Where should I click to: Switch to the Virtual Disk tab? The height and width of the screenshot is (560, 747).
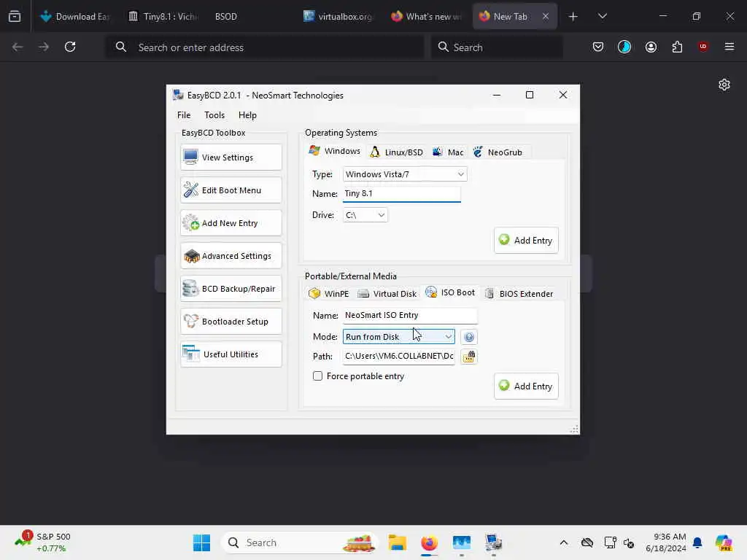tap(387, 293)
